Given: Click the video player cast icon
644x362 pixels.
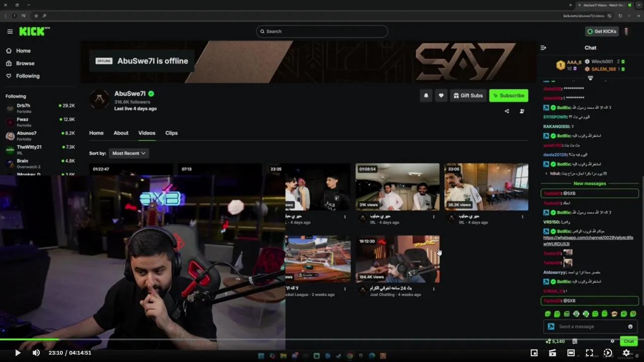Looking at the screenshot, I should [552, 353].
